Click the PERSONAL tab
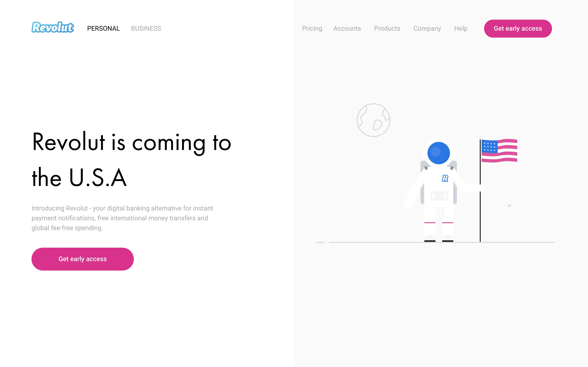Image resolution: width=588 pixels, height=367 pixels. coord(103,28)
